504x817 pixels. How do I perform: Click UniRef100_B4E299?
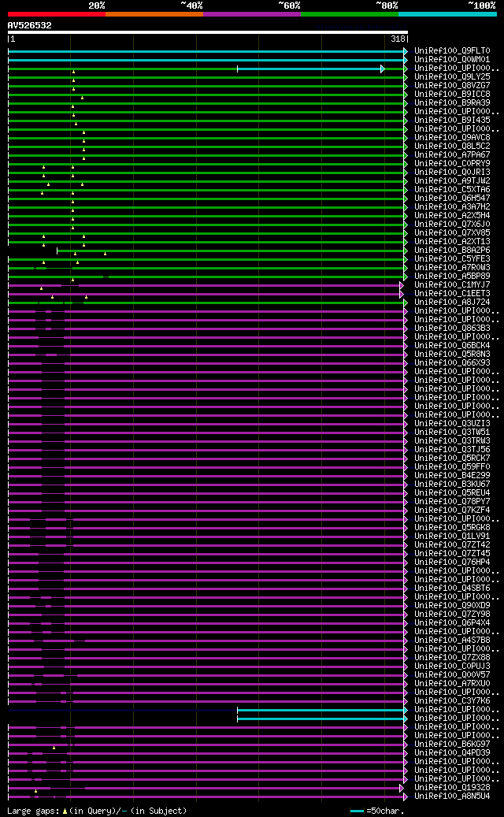452,475
